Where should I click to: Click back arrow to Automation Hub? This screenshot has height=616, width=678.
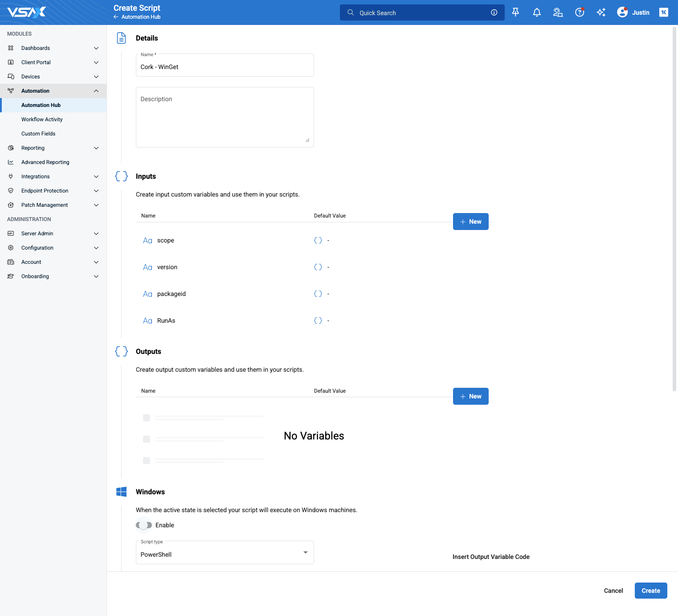[116, 17]
